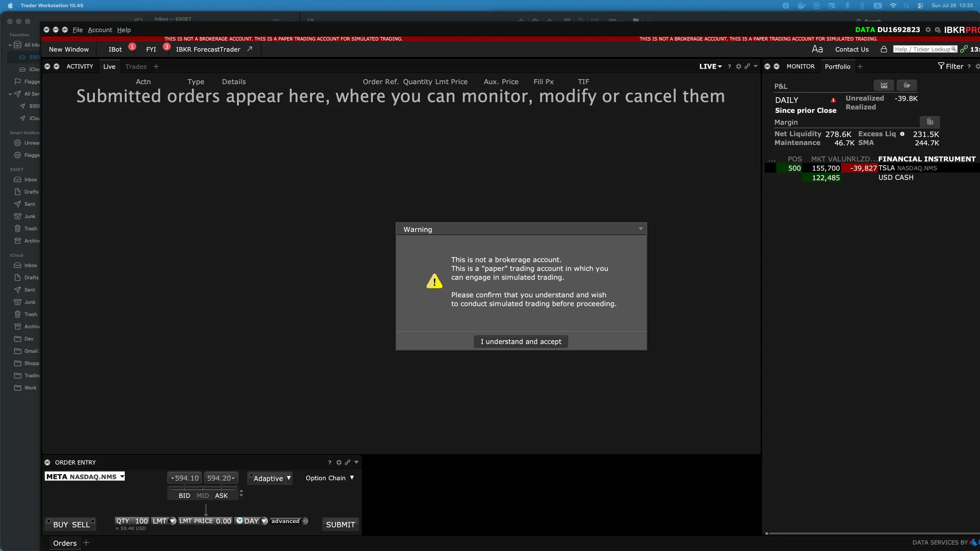The width and height of the screenshot is (980, 551).
Task: Open the Activity panel menu triangle
Action: pyautogui.click(x=755, y=66)
